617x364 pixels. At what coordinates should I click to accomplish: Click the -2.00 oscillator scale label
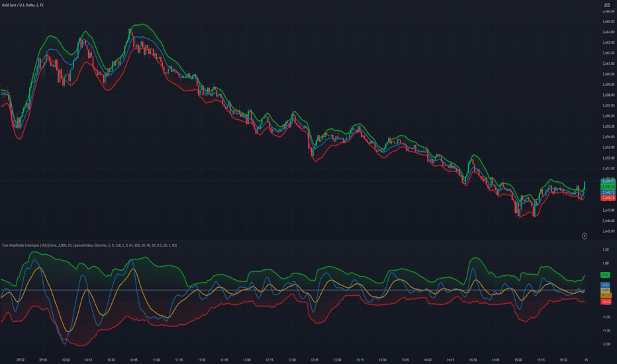pos(605,344)
